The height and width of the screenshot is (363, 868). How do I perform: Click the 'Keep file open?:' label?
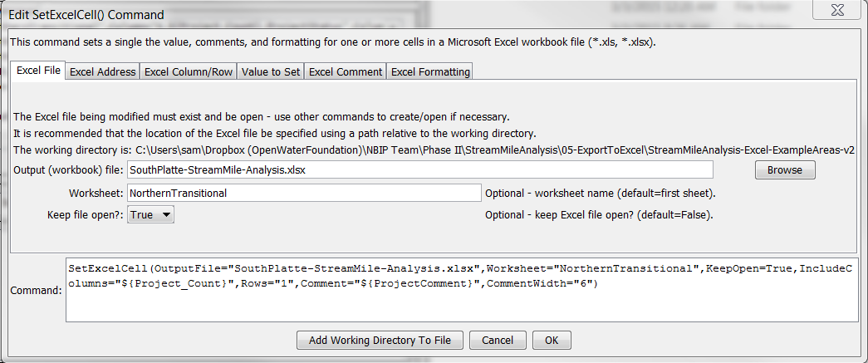(x=86, y=215)
